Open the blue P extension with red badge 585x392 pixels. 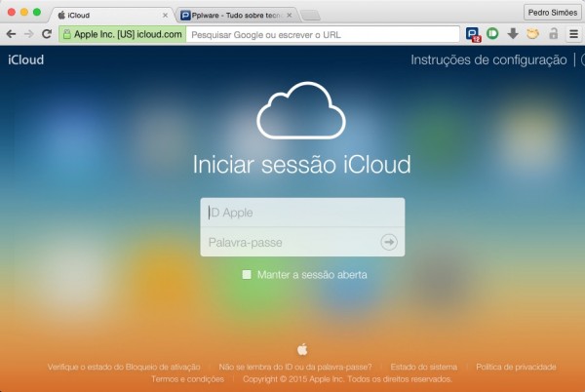coord(473,34)
